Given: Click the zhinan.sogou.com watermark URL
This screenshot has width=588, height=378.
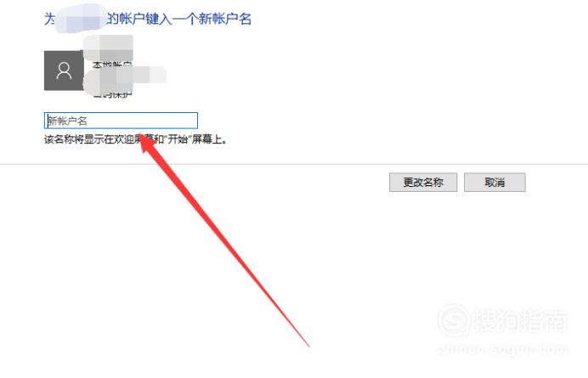Looking at the screenshot, I should pyautogui.click(x=502, y=349).
